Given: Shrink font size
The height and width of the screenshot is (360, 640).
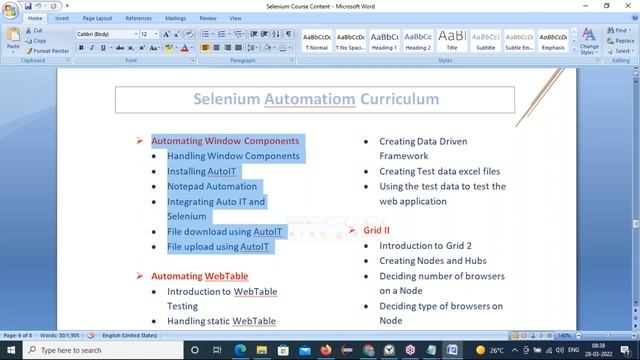Looking at the screenshot, I should tap(177, 34).
